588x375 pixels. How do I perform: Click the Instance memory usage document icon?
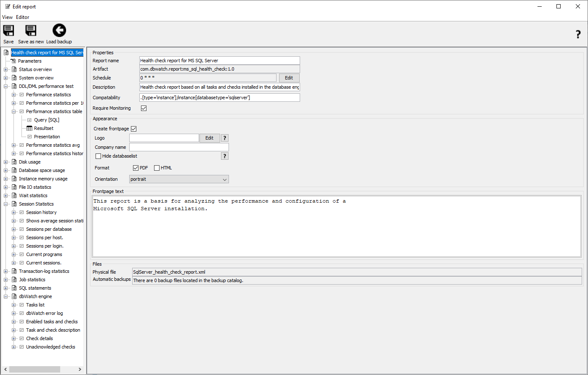[14, 179]
